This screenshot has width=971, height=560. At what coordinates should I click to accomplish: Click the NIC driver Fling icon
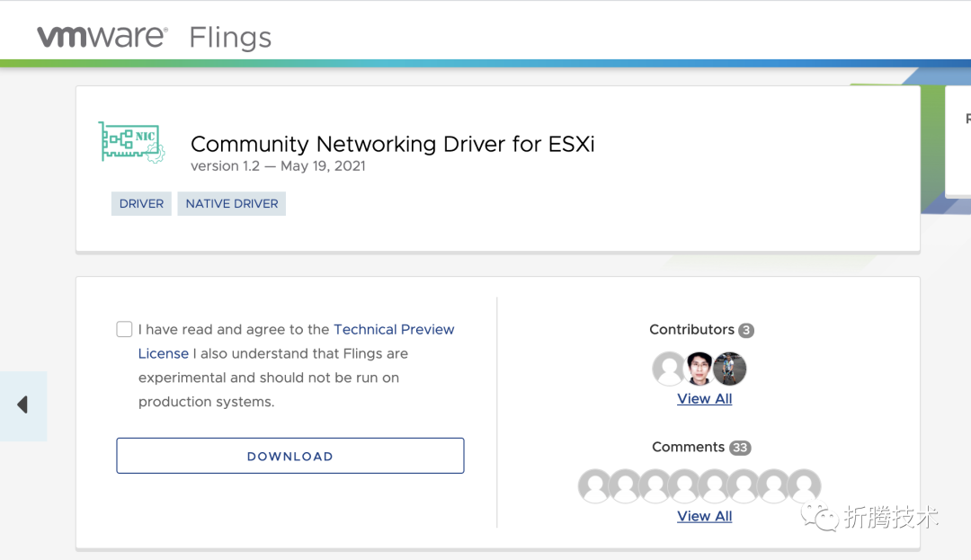131,141
